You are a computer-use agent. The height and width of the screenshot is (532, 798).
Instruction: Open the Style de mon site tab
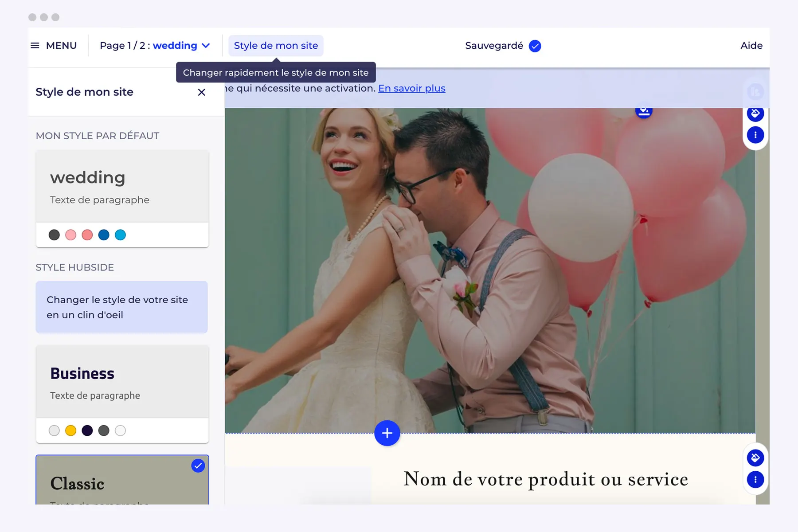click(276, 46)
